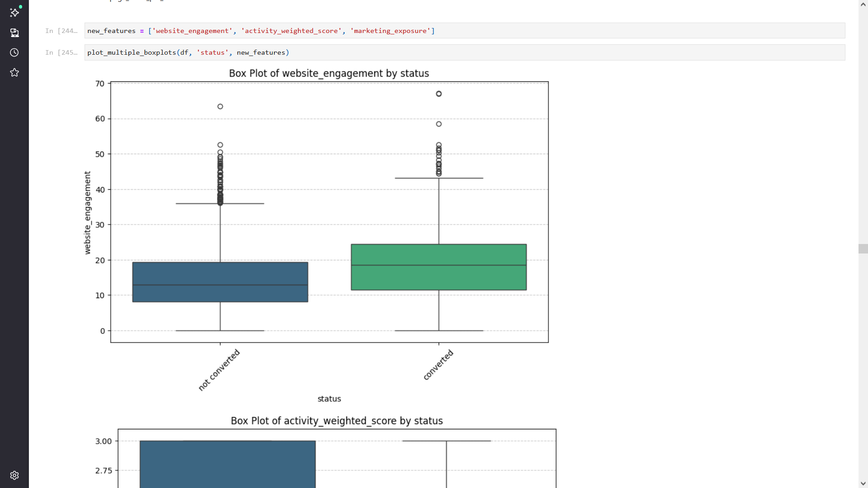
Task: Click the In [244] execution label
Action: (61, 31)
